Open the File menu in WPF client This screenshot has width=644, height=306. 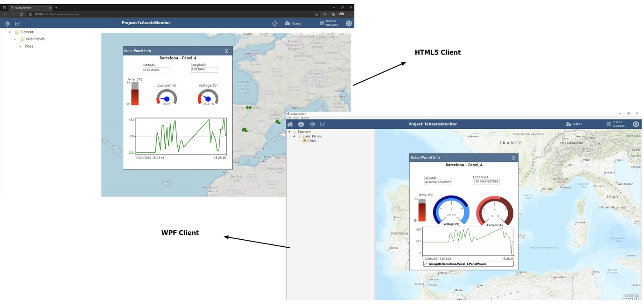point(289,118)
